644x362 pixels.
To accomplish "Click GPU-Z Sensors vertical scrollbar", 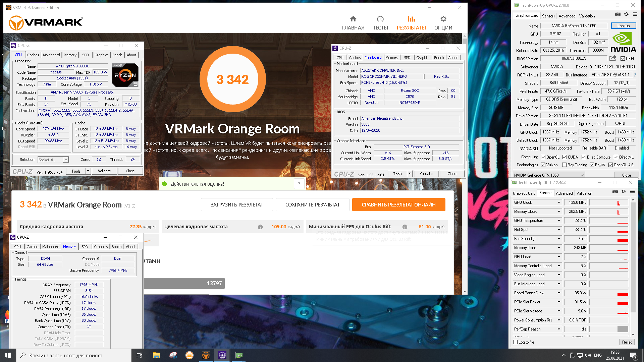I will [x=633, y=267].
